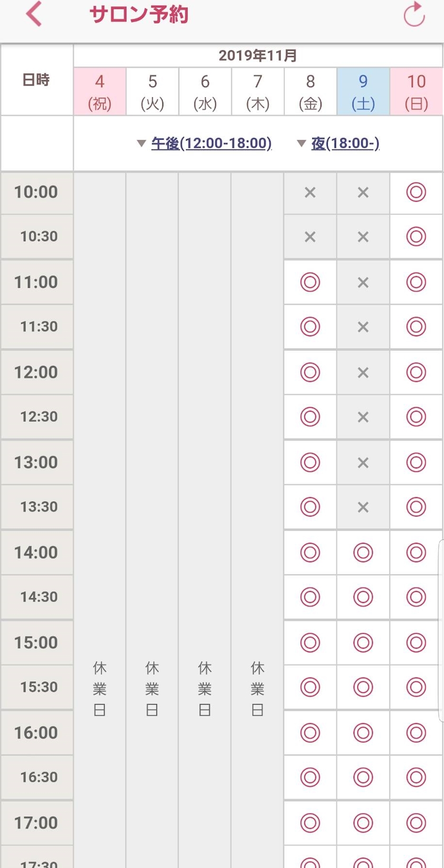Select the available slot Sunday 10 at 10:00
The height and width of the screenshot is (868, 444).
(x=416, y=192)
